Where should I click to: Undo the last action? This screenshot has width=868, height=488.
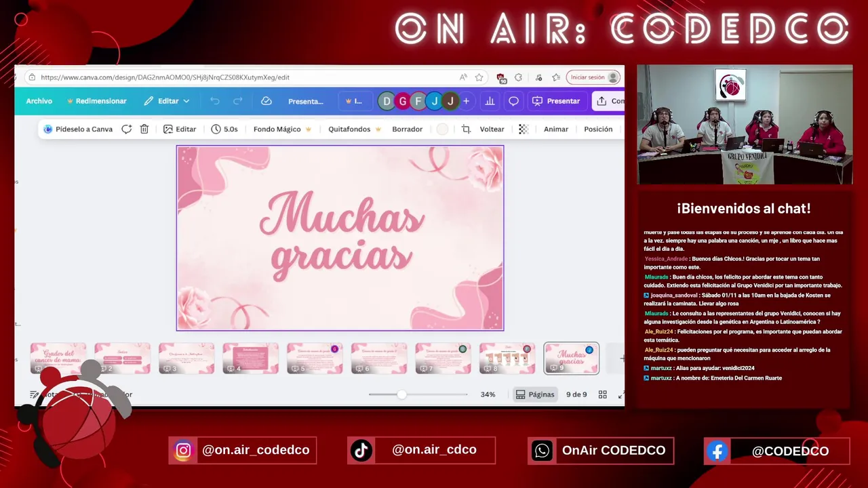[x=215, y=101]
